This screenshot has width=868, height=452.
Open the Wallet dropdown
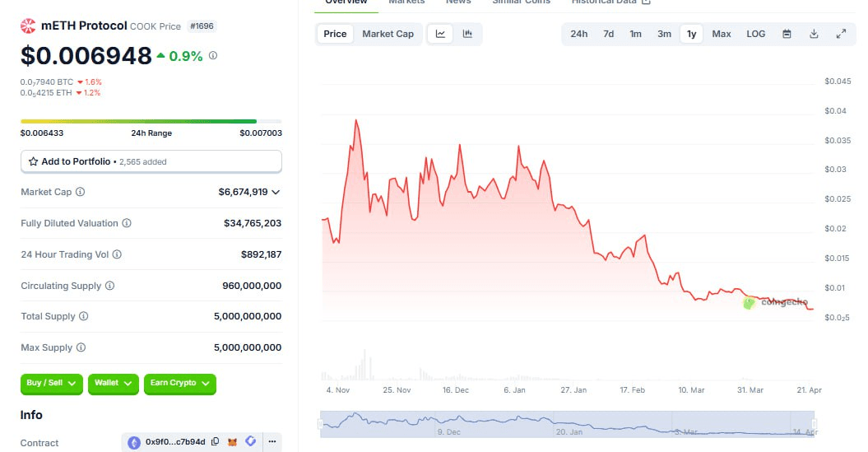point(113,383)
